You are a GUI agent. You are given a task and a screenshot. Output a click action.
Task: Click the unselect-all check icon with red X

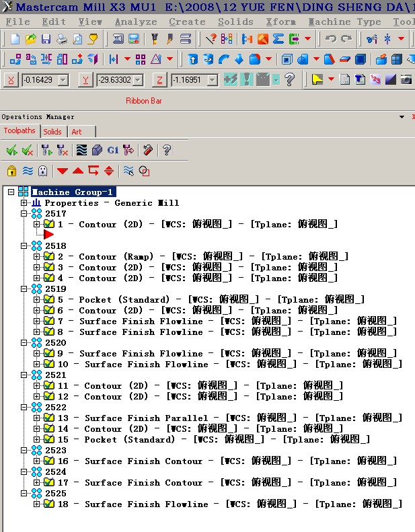coord(27,150)
